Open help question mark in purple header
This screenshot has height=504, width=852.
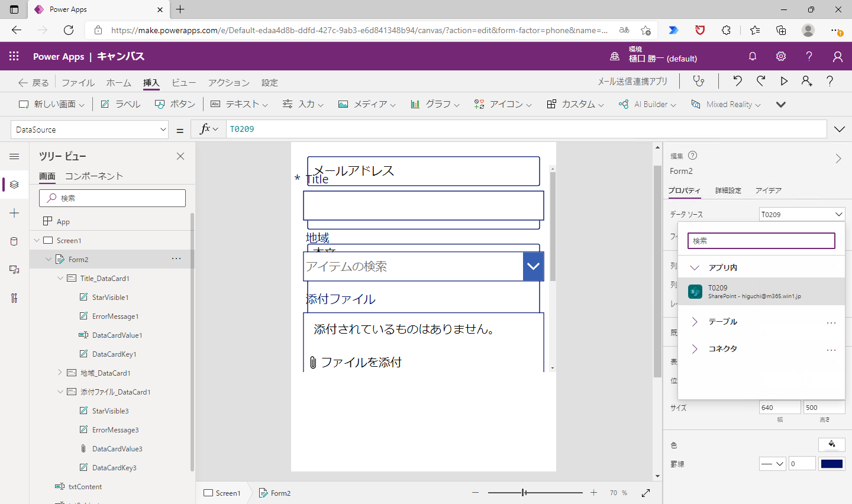tap(809, 56)
